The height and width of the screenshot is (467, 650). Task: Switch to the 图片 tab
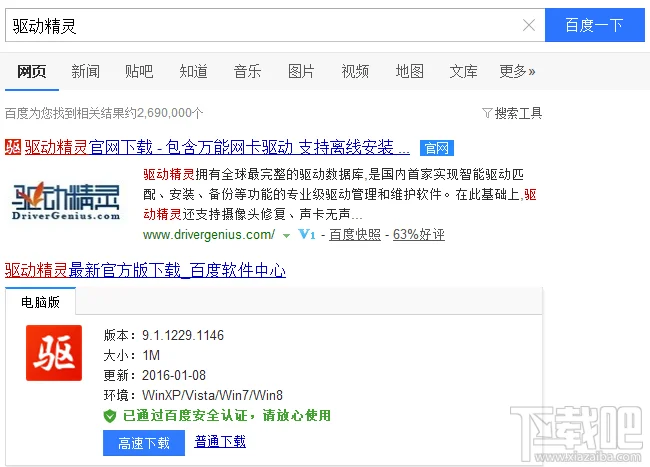pos(301,72)
